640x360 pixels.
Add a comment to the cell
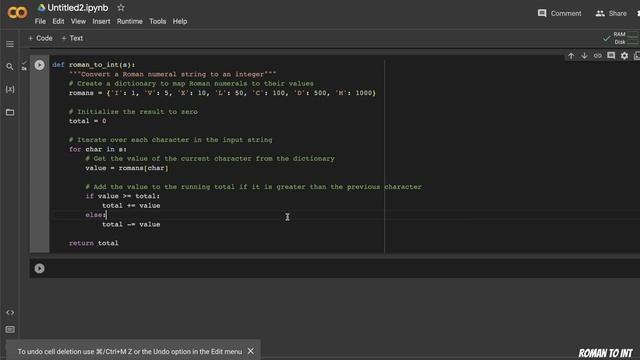(611, 56)
